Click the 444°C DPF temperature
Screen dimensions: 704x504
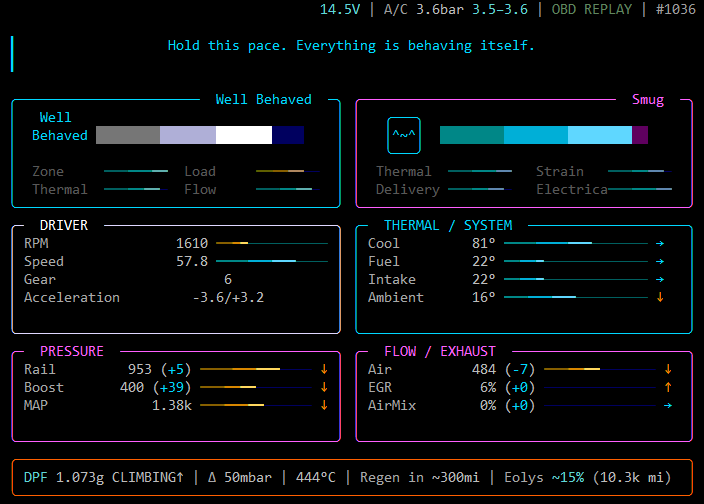[316, 478]
